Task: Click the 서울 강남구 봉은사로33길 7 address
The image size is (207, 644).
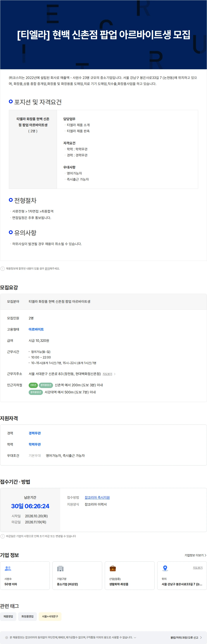Action: pyautogui.click(x=182, y=584)
